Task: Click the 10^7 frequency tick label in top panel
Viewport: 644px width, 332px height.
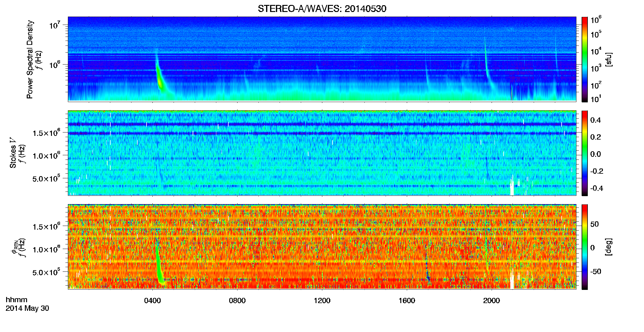Action: click(54, 25)
